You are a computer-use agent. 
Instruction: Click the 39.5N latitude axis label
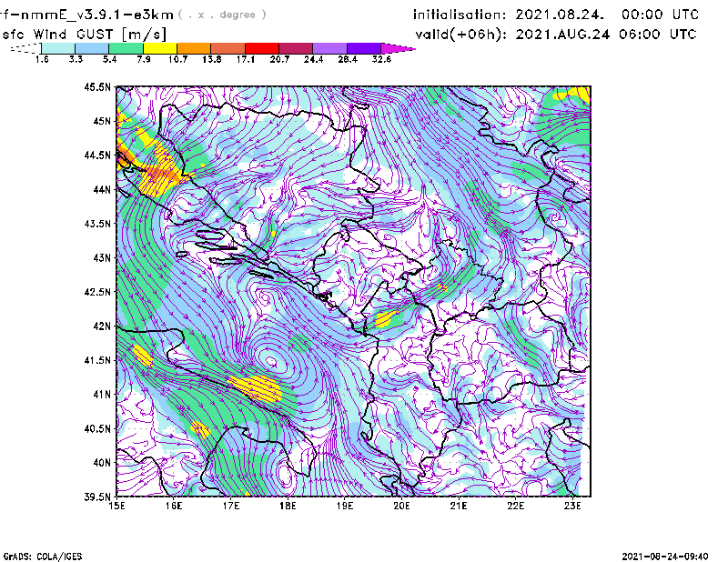(x=97, y=497)
